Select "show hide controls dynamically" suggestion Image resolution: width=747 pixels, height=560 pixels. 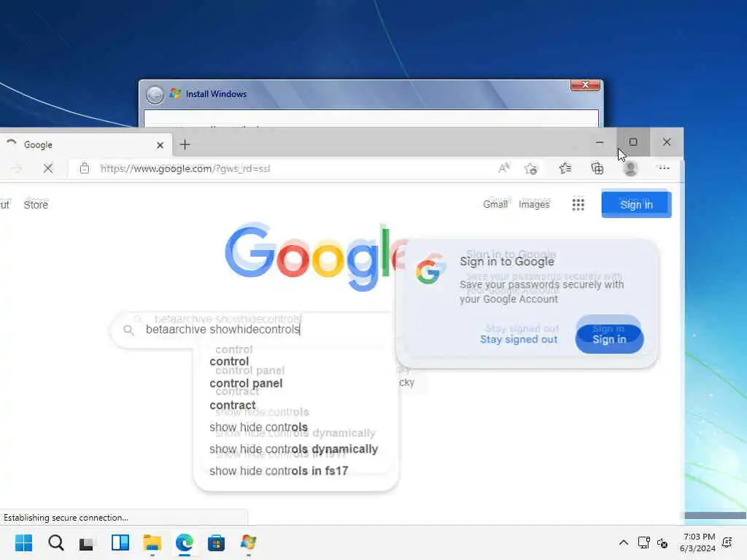pos(293,449)
